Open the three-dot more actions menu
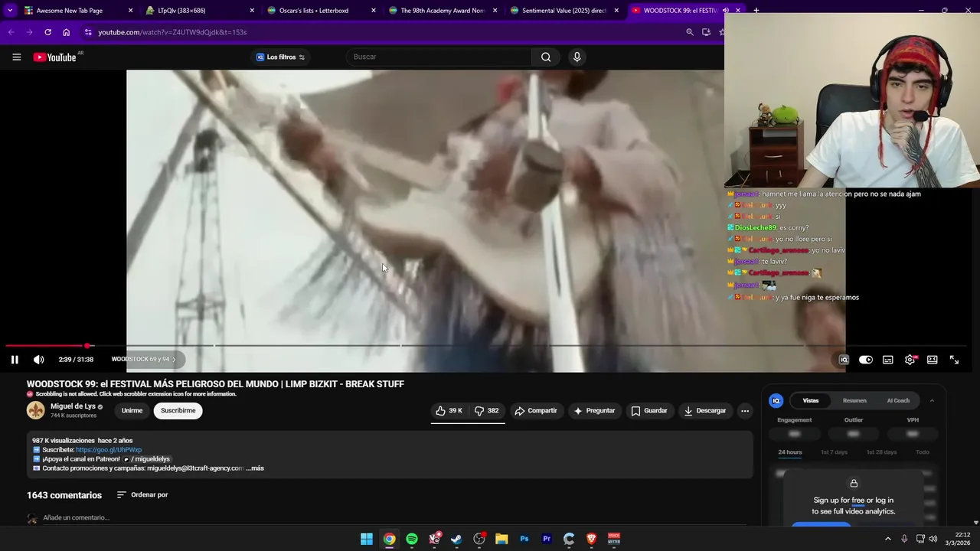Image resolution: width=980 pixels, height=551 pixels. point(744,411)
